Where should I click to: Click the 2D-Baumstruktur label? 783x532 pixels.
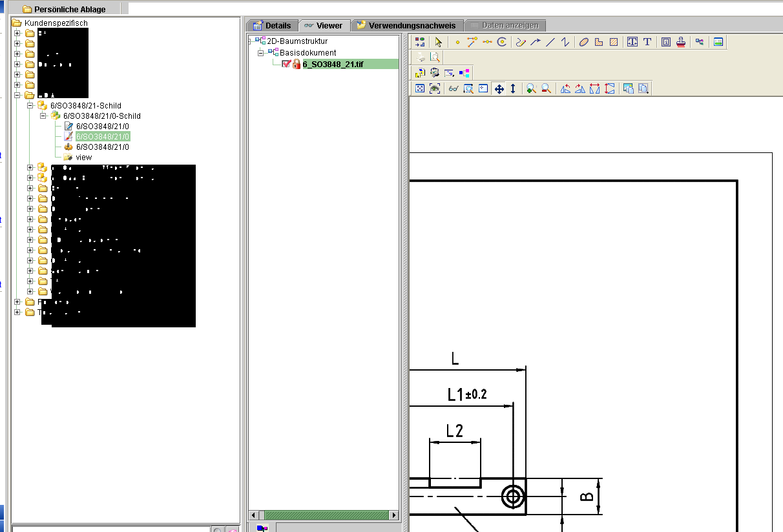tap(297, 41)
